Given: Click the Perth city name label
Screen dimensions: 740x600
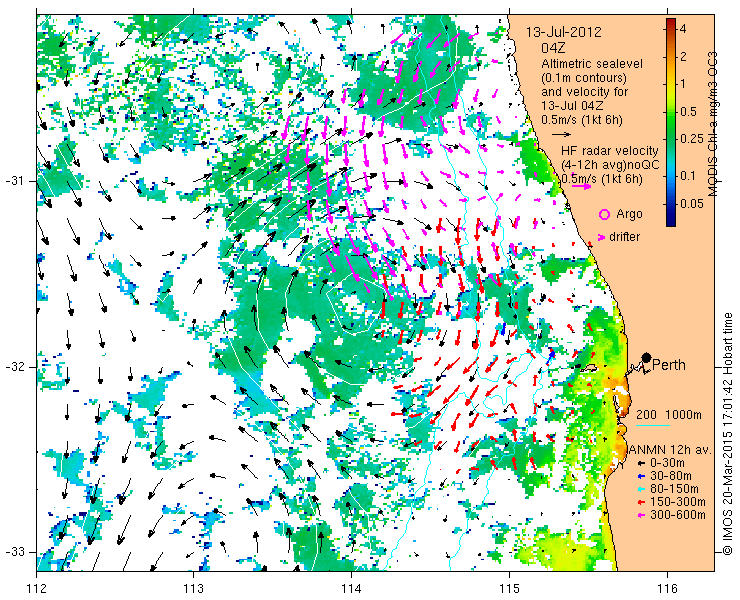Looking at the screenshot, I should pyautogui.click(x=669, y=365).
